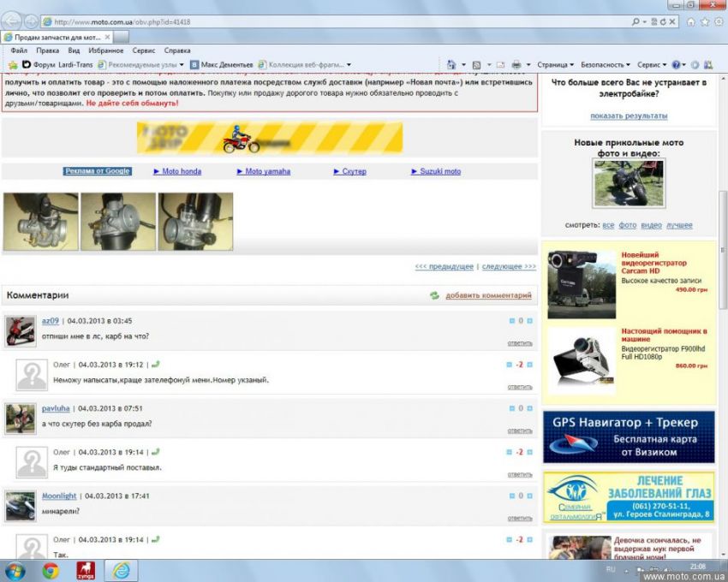The width and height of the screenshot is (728, 582).
Task: Click the 'добавить комментарий' link
Action: (488, 295)
